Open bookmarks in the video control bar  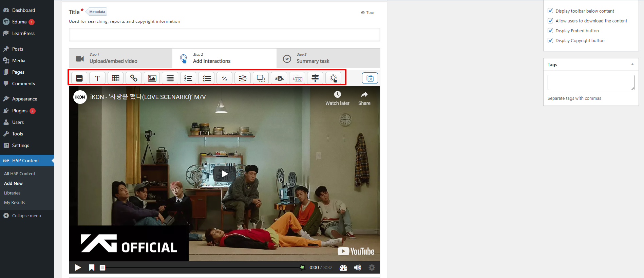click(x=92, y=267)
